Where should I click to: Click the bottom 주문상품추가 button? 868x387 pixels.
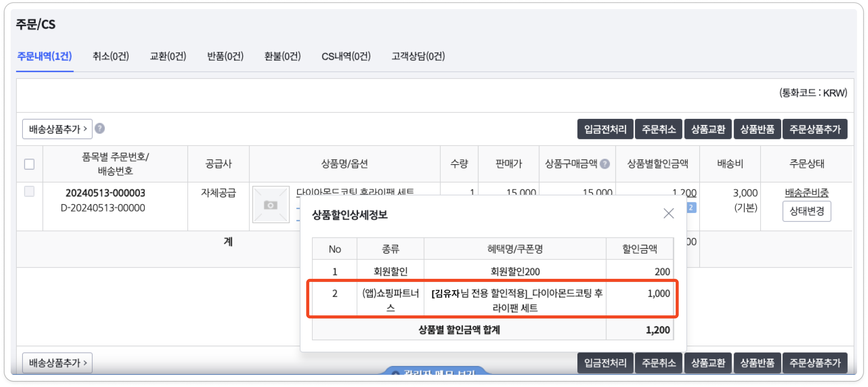[815, 363]
